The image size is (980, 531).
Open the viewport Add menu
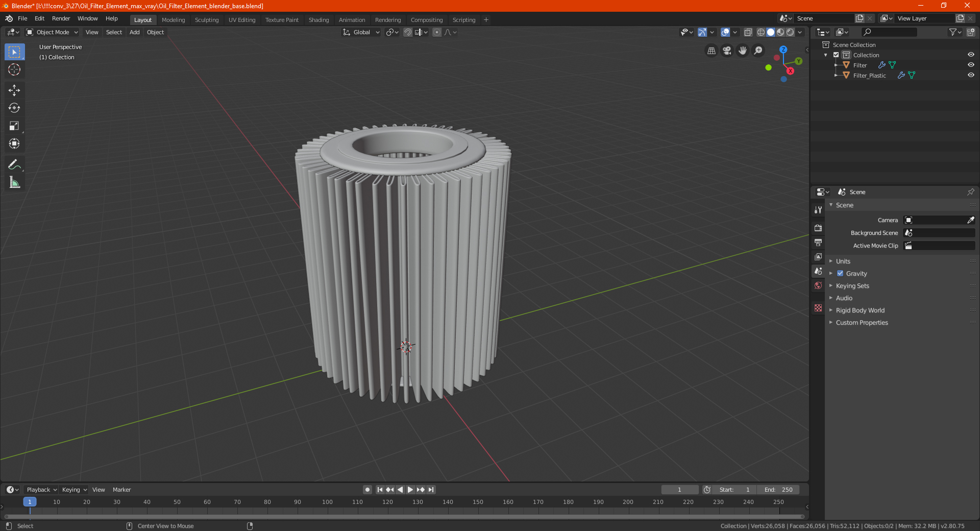135,32
